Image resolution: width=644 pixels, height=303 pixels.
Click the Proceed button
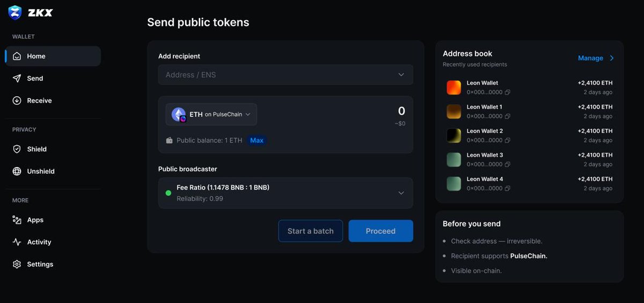[x=380, y=231]
